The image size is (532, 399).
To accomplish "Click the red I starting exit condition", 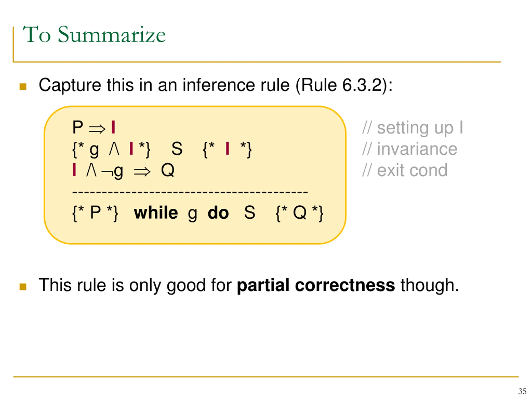I will (74, 170).
